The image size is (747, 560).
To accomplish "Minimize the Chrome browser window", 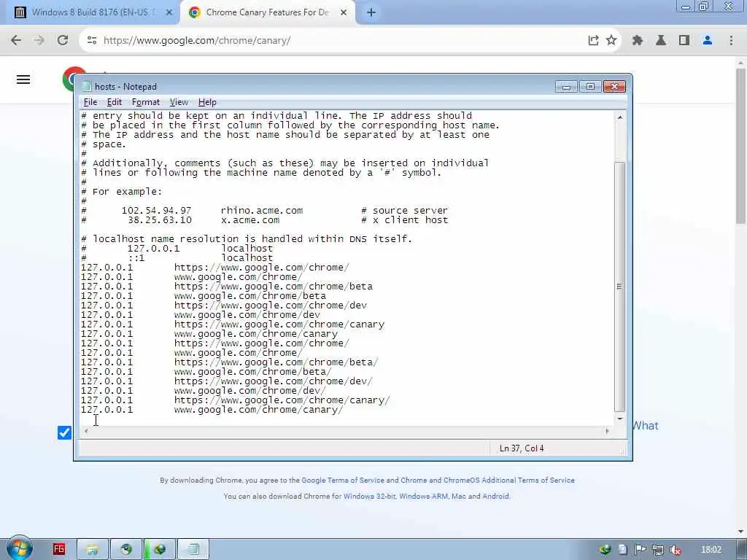I will pyautogui.click(x=686, y=7).
